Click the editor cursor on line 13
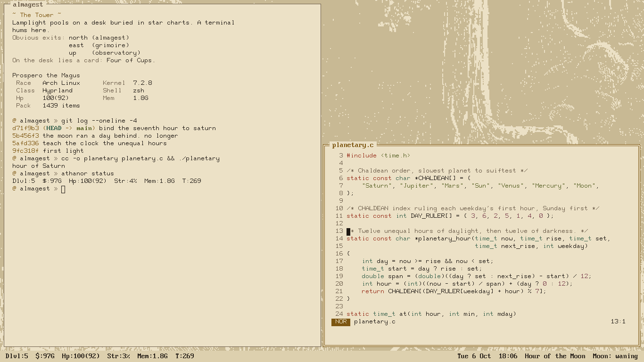Image resolution: width=644 pixels, height=362 pixels. click(x=348, y=231)
